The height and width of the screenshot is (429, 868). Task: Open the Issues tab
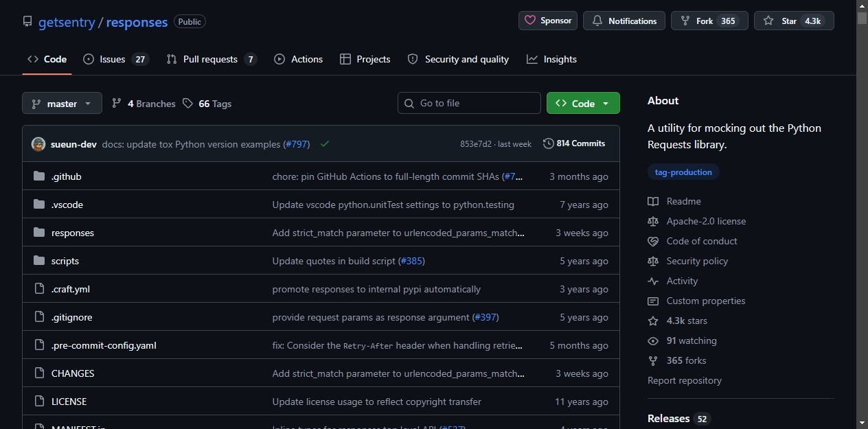(115, 59)
